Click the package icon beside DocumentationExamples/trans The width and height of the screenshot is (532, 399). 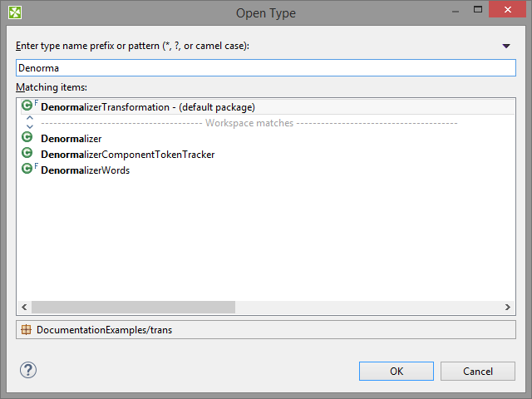(27, 330)
